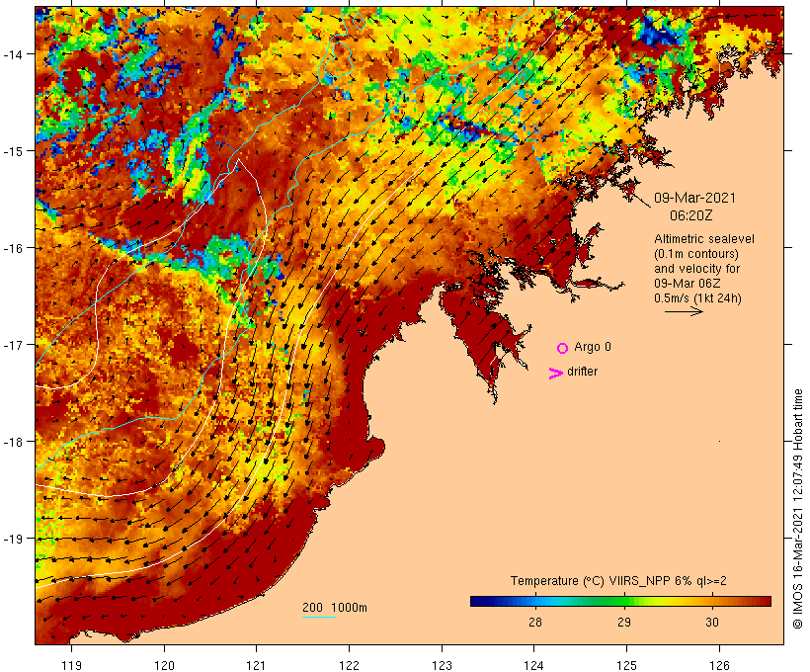Click longitude axis label 126
Screen dimensions: 810x672
719,665
